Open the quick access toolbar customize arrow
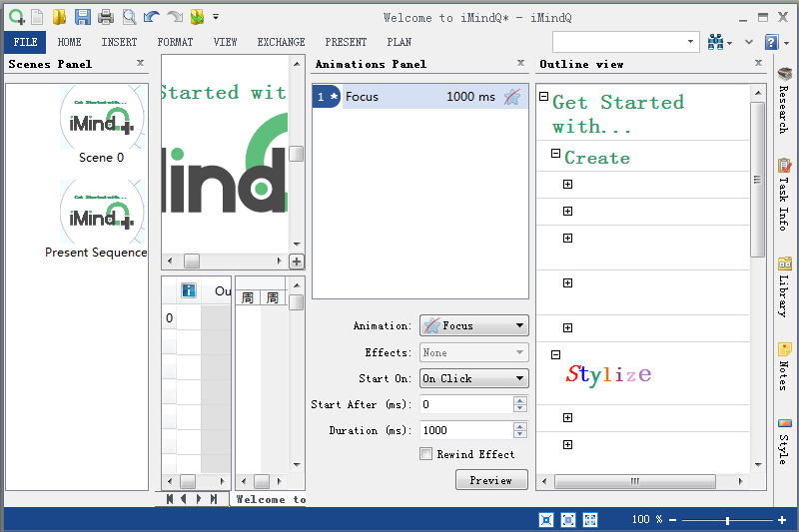Screen dimensions: 799x532 (x=216, y=17)
